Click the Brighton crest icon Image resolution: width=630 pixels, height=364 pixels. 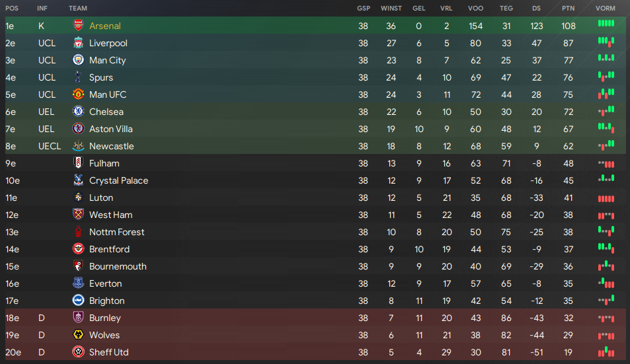tap(78, 300)
